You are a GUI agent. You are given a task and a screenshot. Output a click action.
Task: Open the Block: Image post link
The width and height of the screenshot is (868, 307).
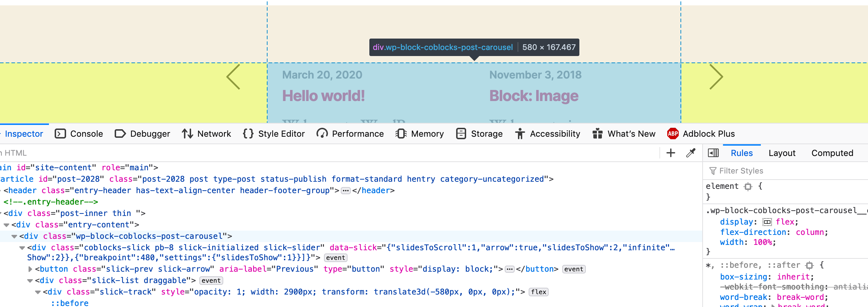click(534, 96)
